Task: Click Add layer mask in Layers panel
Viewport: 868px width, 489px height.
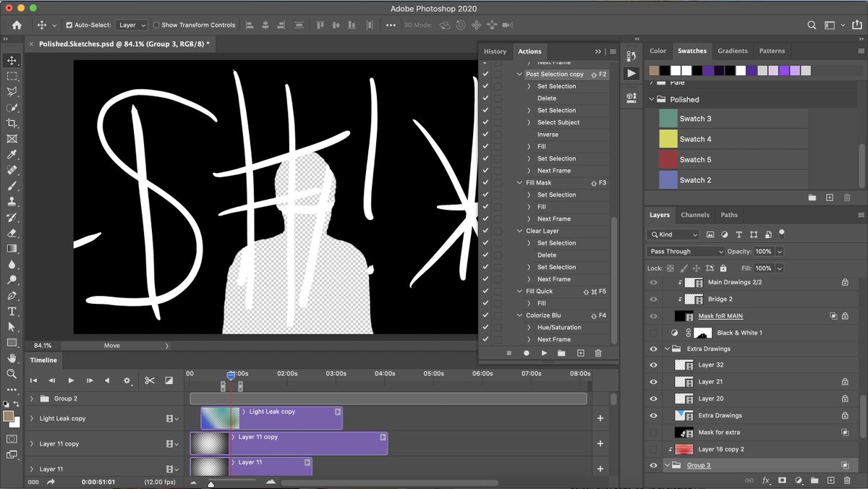Action: (x=783, y=480)
